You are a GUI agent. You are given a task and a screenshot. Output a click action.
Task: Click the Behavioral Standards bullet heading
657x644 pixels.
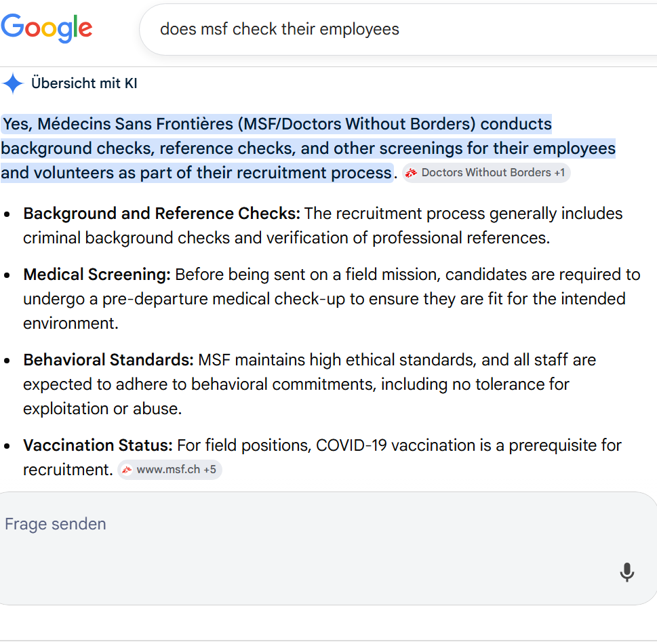[x=108, y=361]
